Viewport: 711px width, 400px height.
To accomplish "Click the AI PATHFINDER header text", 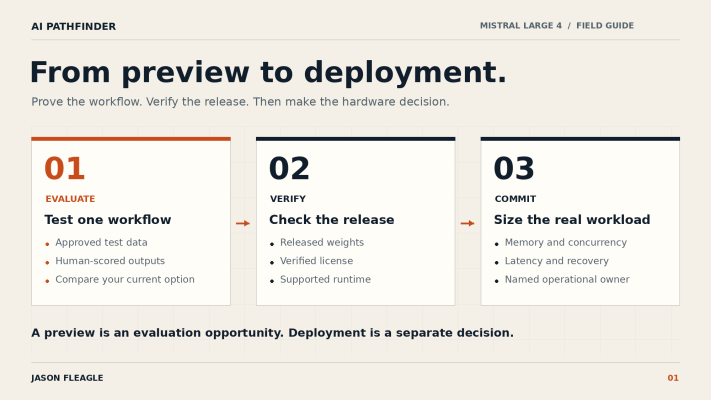I will point(73,27).
